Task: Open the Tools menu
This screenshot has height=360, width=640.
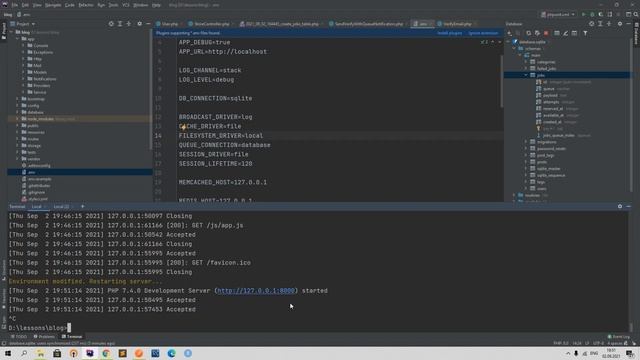Action: coord(113,5)
